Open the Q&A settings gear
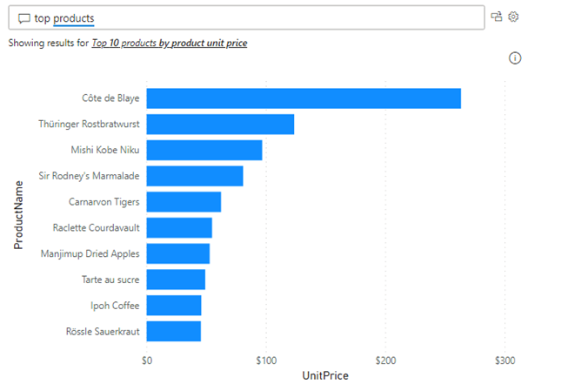The width and height of the screenshot is (588, 391). [513, 17]
